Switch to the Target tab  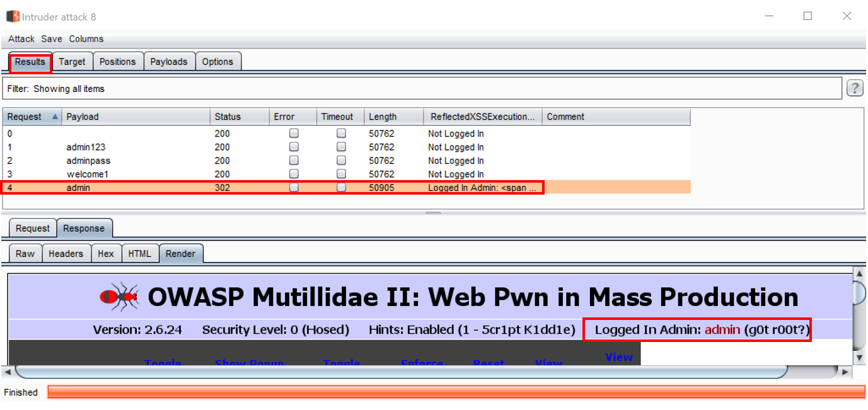pos(72,62)
